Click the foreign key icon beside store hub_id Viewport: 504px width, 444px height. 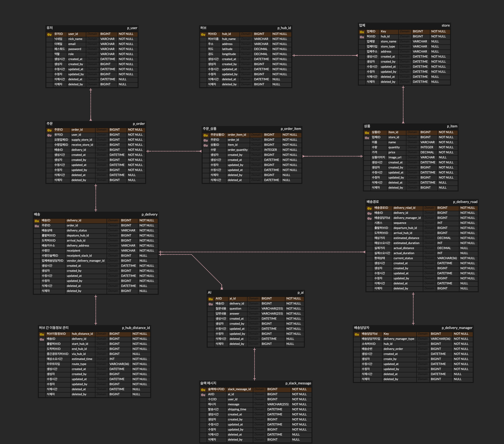pyautogui.click(x=362, y=37)
